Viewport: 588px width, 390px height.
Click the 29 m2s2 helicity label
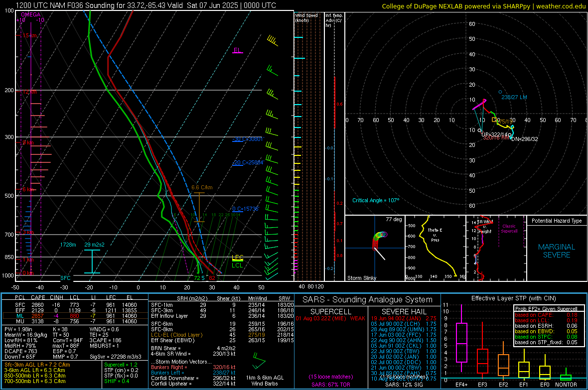click(x=95, y=245)
